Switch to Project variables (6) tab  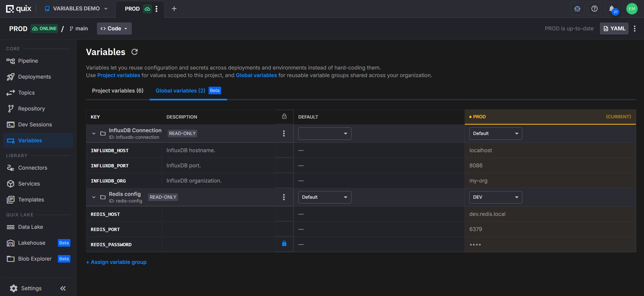pyautogui.click(x=118, y=91)
